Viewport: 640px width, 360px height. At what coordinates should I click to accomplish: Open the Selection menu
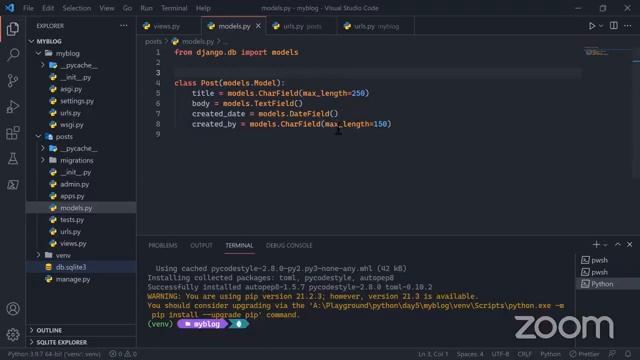point(76,8)
